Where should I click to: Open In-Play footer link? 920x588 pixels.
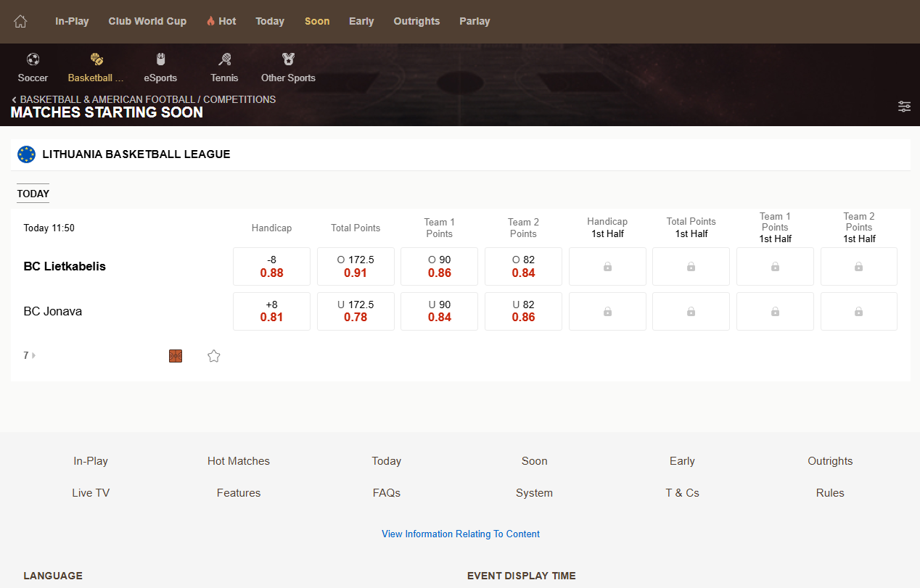(x=91, y=461)
